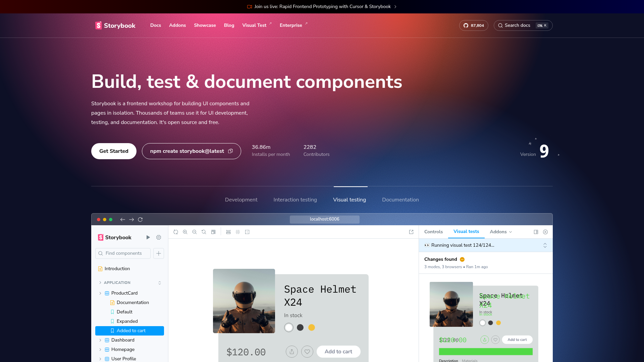The width and height of the screenshot is (644, 362).
Task: Select the white color option
Action: (289, 327)
